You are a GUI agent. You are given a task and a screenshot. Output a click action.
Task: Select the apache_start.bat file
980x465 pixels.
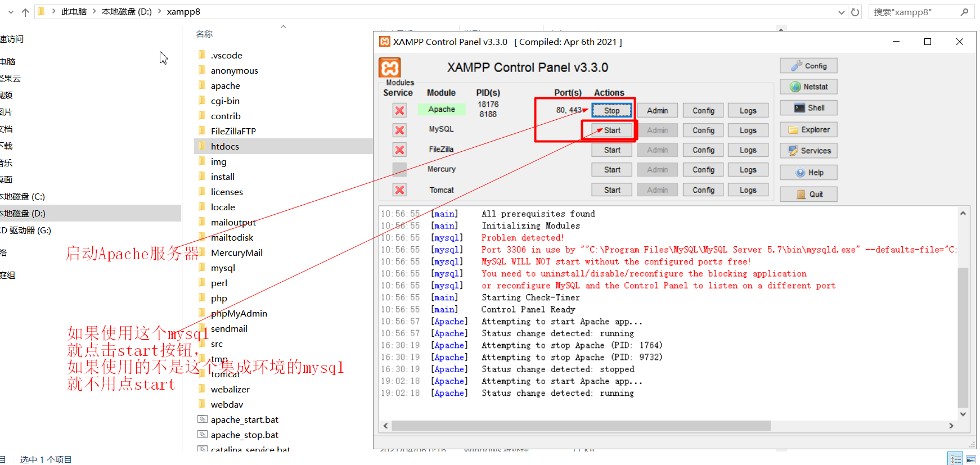245,420
